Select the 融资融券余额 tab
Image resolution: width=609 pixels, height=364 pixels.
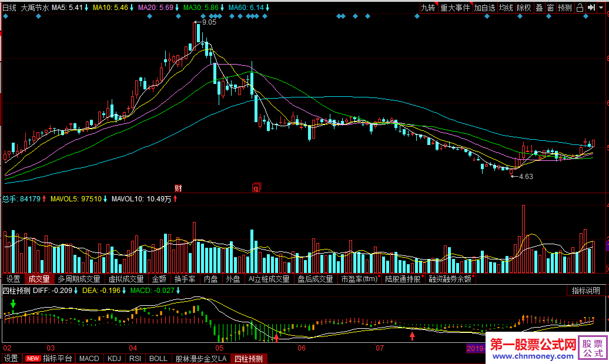[451, 279]
